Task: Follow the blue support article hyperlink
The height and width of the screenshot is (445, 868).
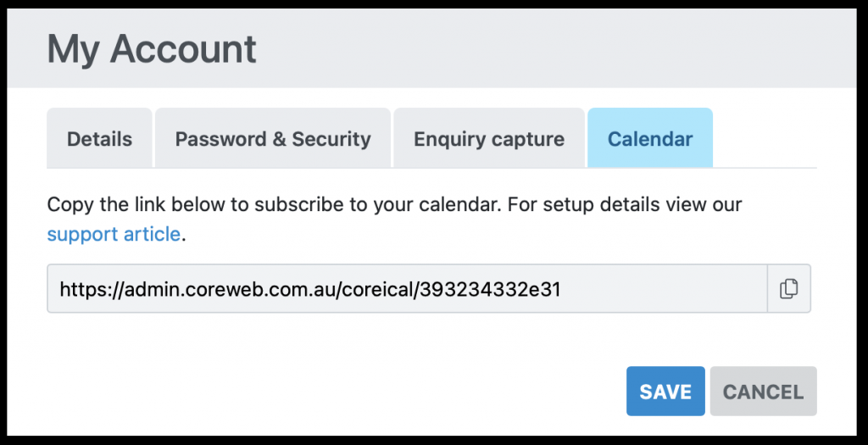Action: pos(114,234)
